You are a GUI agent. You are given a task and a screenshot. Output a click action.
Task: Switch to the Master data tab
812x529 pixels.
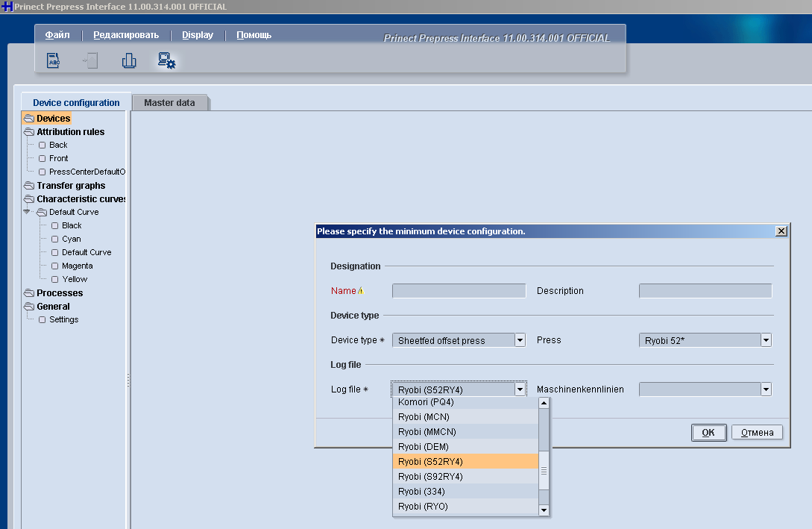[x=169, y=102]
